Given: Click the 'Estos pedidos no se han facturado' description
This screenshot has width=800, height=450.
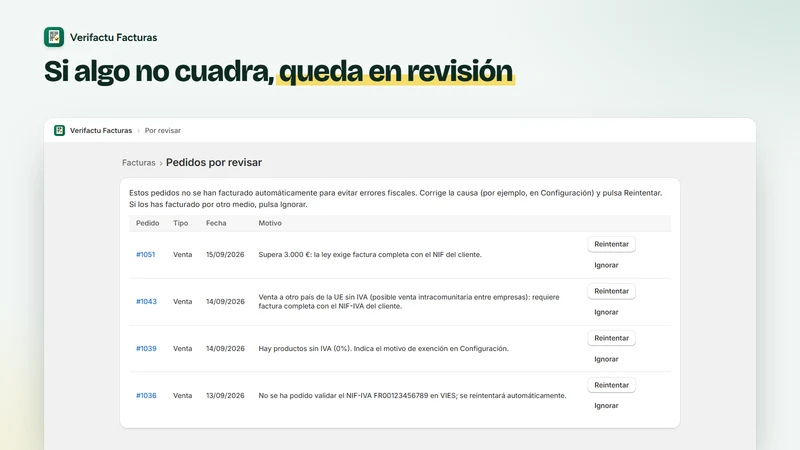Looking at the screenshot, I should pyautogui.click(x=395, y=198).
